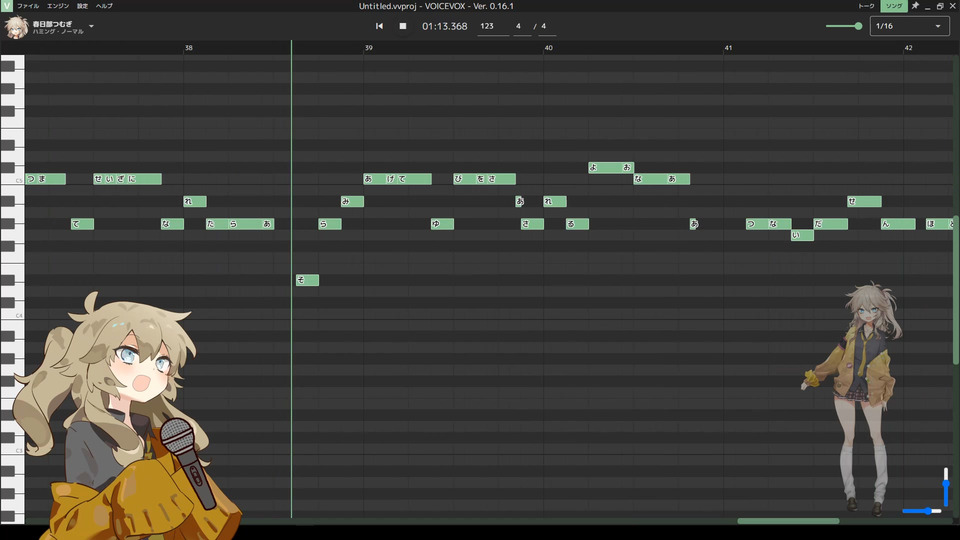960x540 pixels.
Task: Click measure 42 on the ruler
Action: click(909, 48)
